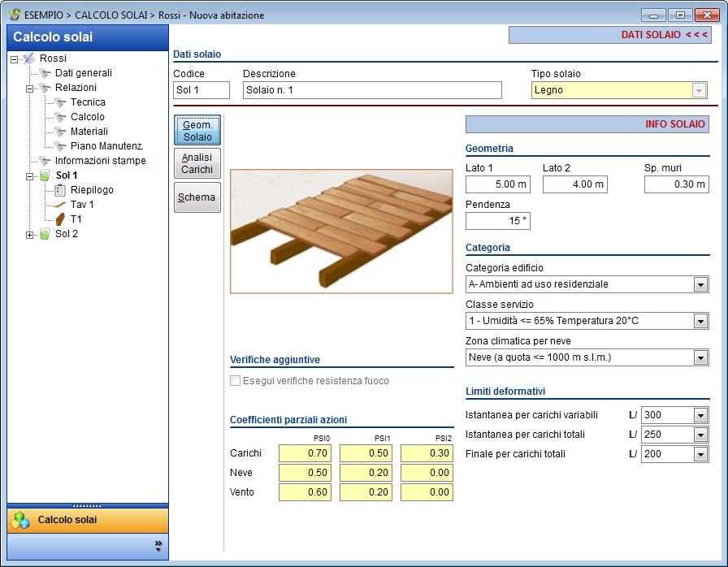The height and width of the screenshot is (567, 728).
Task: Switch to the Schema tab
Action: click(x=197, y=197)
